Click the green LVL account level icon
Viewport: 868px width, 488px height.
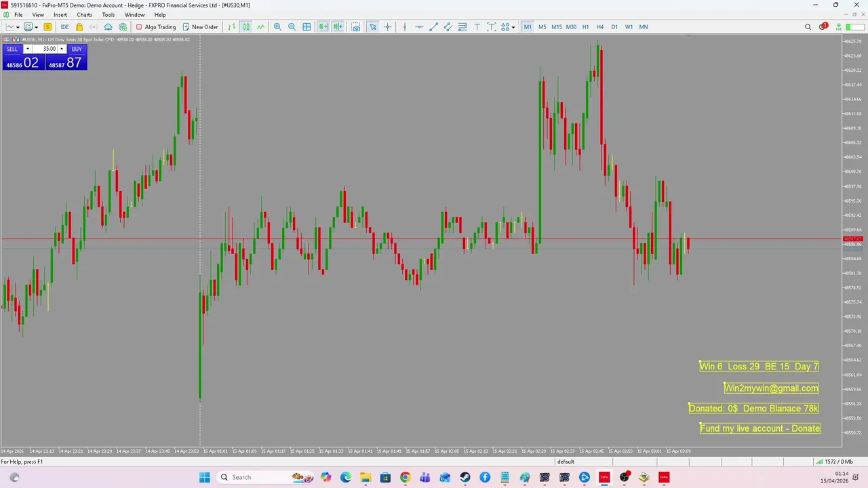pyautogui.click(x=839, y=27)
